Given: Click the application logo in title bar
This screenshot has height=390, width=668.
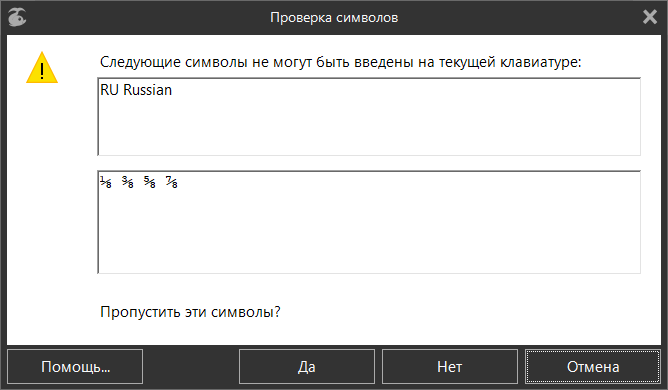Looking at the screenshot, I should point(17,17).
